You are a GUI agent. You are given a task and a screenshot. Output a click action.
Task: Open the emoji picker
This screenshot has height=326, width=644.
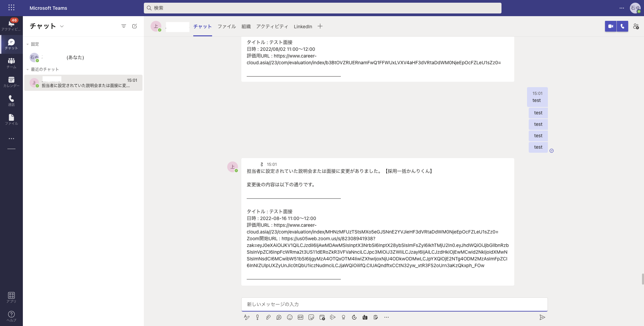[290, 317]
